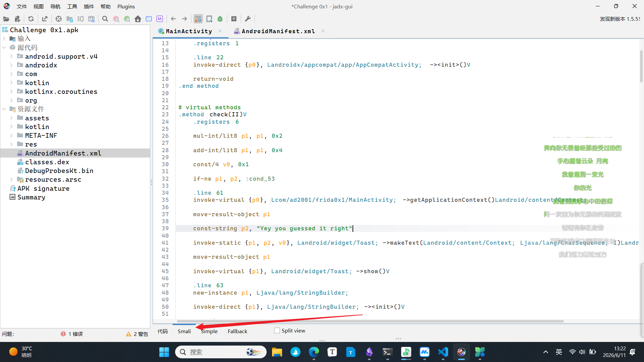This screenshot has width=644, height=362.
Task: Expand the META-INF folder
Action: (11, 135)
